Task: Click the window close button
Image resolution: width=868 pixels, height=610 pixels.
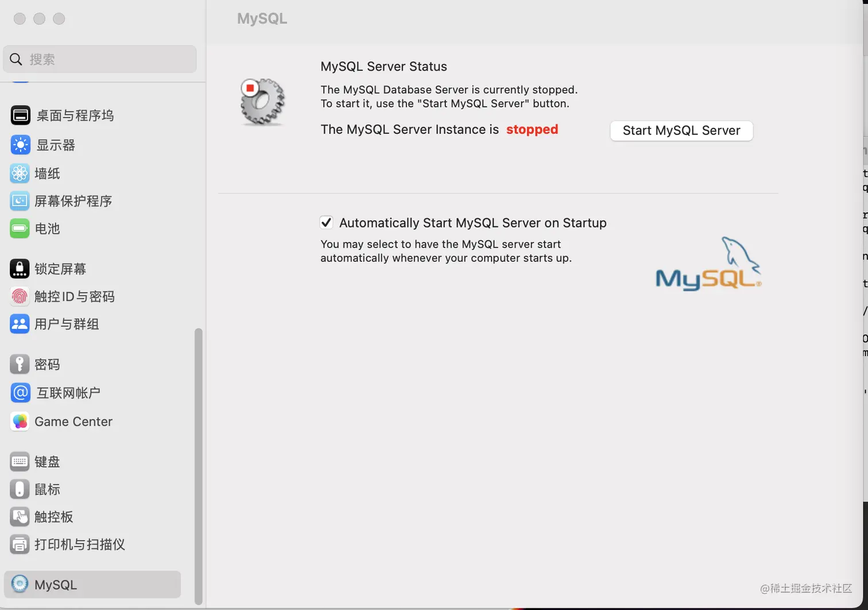Action: [x=20, y=19]
